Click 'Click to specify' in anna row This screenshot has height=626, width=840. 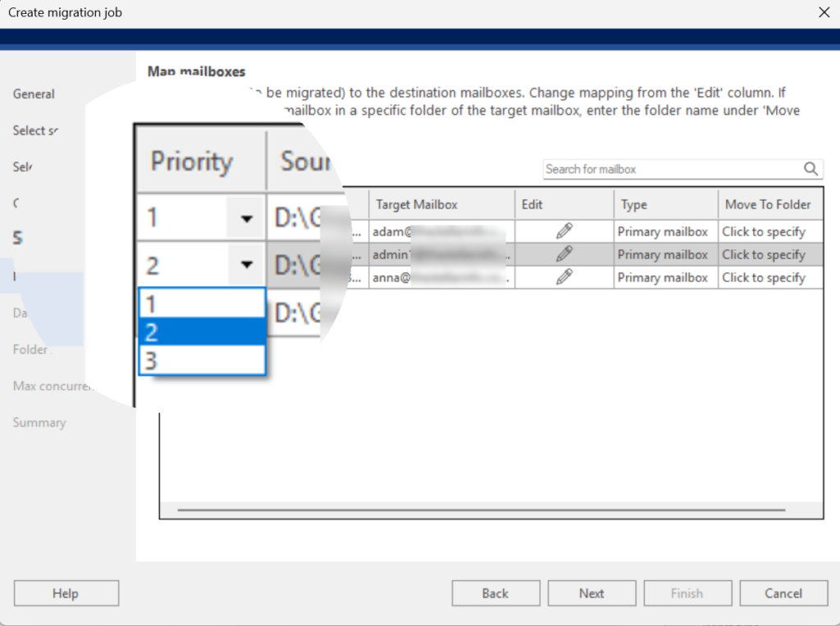tap(770, 277)
